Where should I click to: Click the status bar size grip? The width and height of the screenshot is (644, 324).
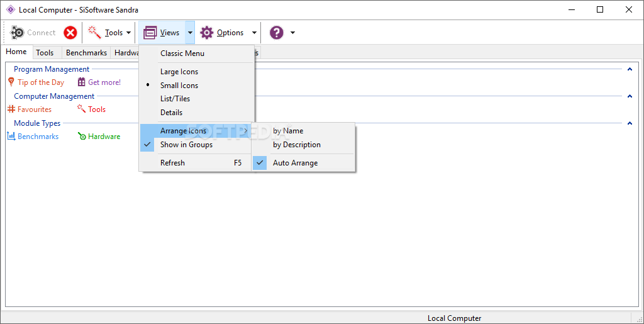pos(639,319)
